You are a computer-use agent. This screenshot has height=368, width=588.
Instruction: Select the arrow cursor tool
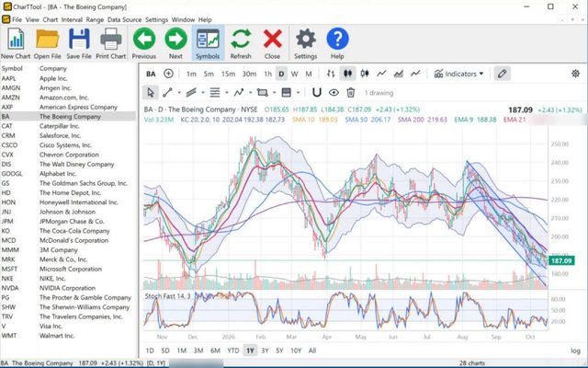(151, 92)
